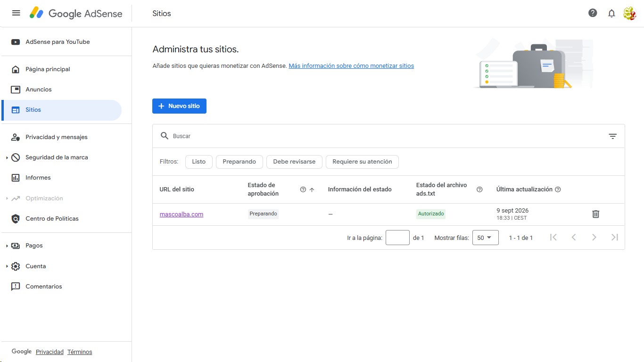Click the URL del sitio column header
This screenshot has height=362, width=644.
click(x=177, y=189)
